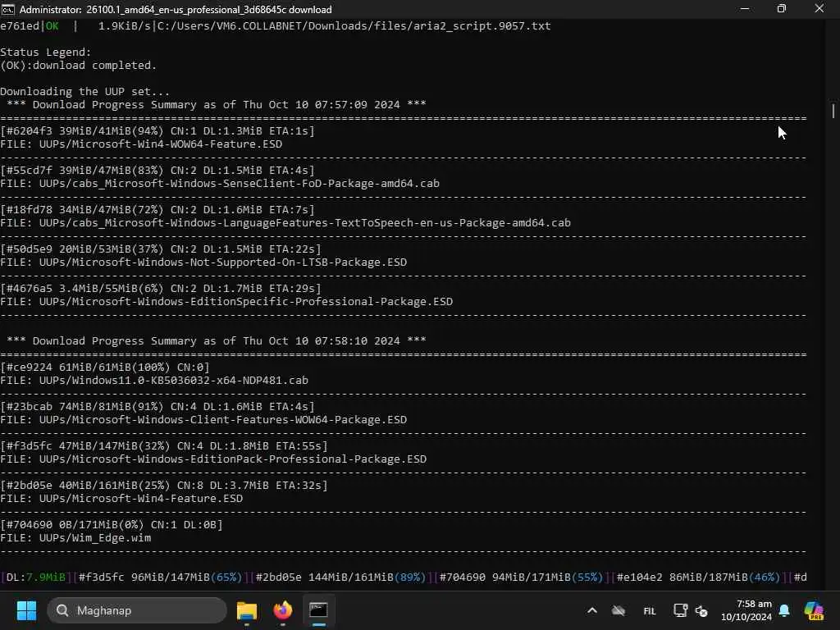Change the FIL input language

coord(650,610)
